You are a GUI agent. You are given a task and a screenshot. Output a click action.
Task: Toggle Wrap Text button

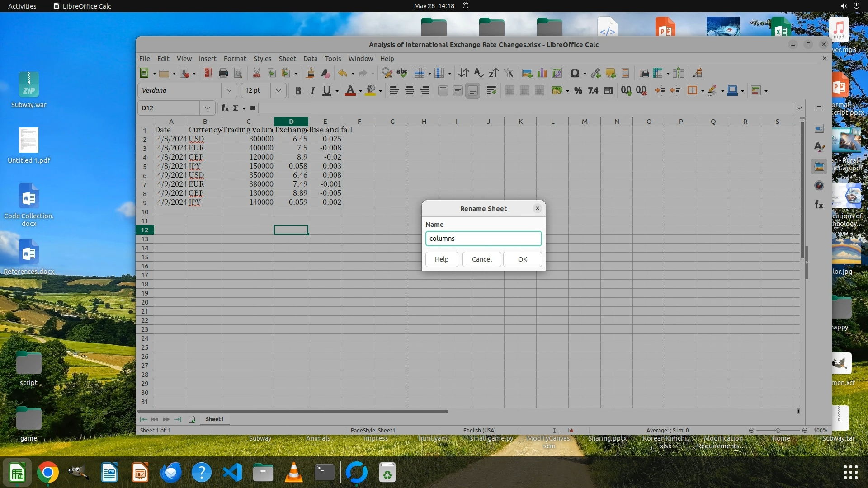491,91
